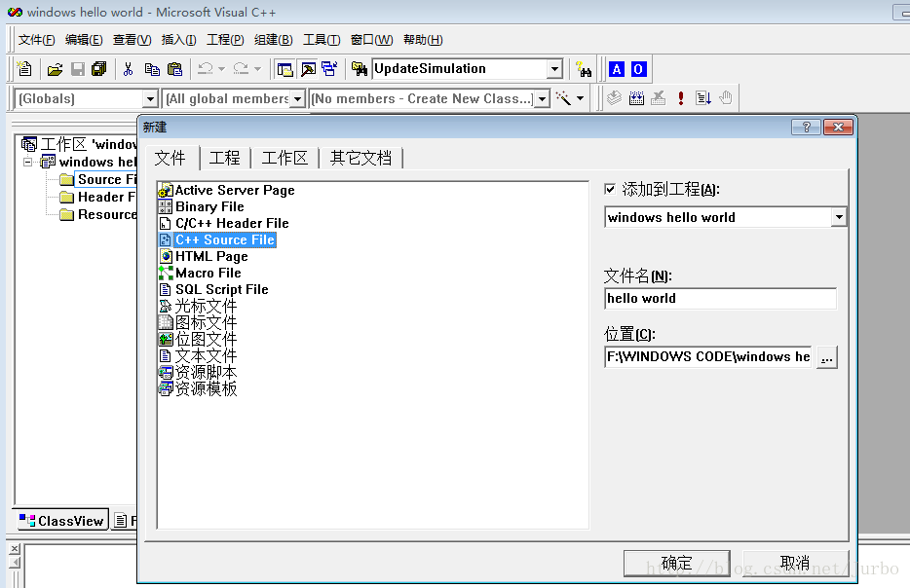Screen dimensions: 910x588
Task: Open the 编辑(E) menu
Action: point(84,40)
